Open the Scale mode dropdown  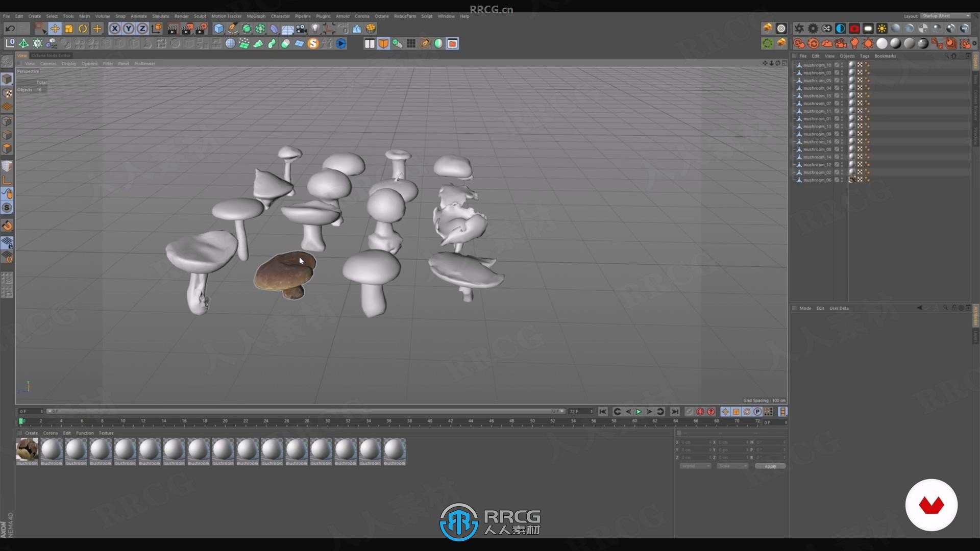pyautogui.click(x=732, y=466)
